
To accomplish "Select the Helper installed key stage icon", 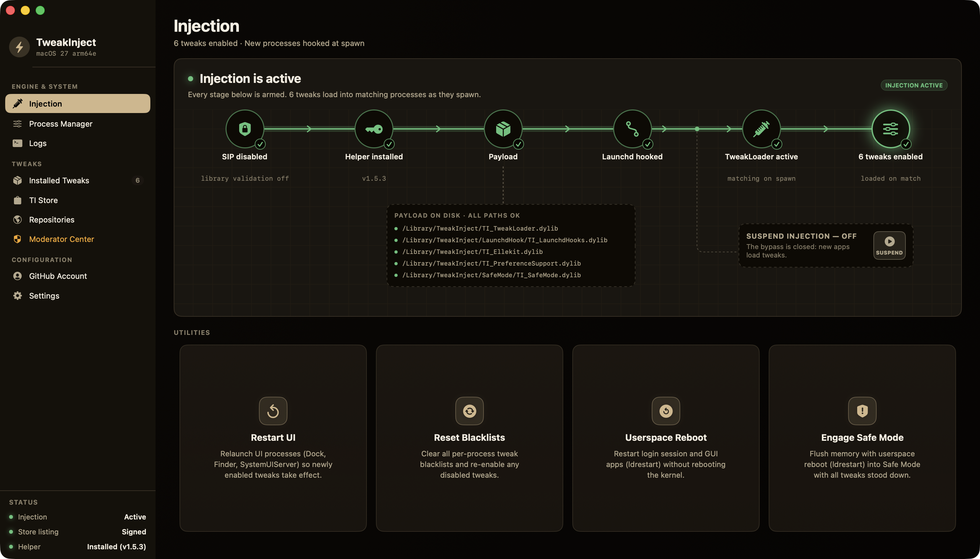I will (x=374, y=129).
